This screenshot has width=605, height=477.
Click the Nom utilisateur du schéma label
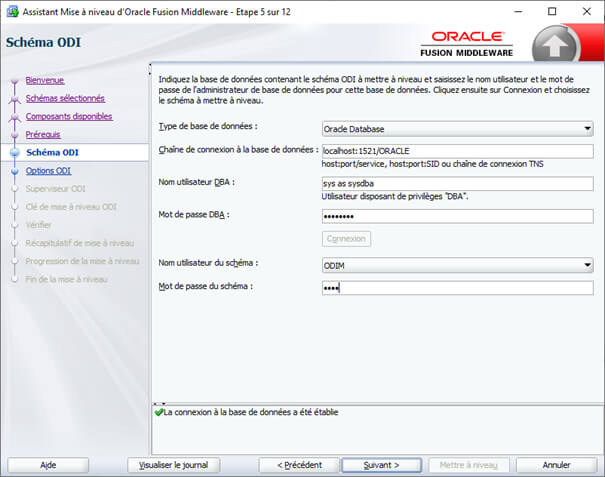pyautogui.click(x=208, y=263)
